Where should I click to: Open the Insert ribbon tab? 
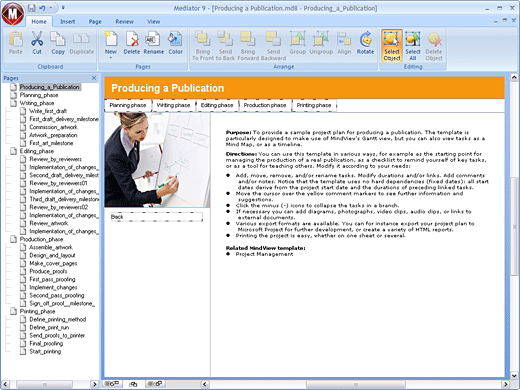[67, 22]
